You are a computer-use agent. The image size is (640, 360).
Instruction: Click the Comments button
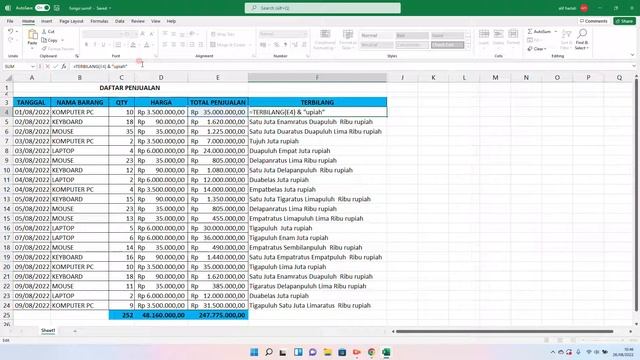(593, 21)
